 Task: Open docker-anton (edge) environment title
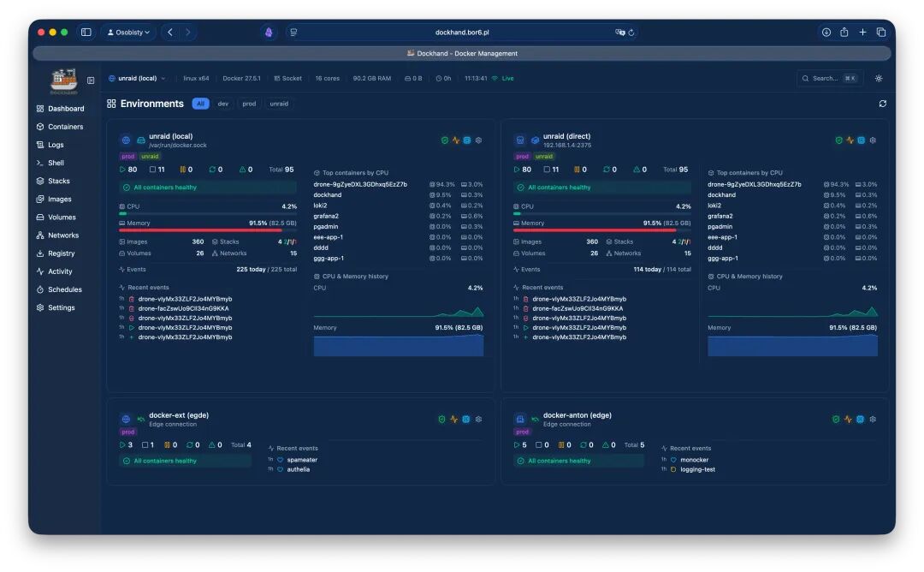pos(577,415)
